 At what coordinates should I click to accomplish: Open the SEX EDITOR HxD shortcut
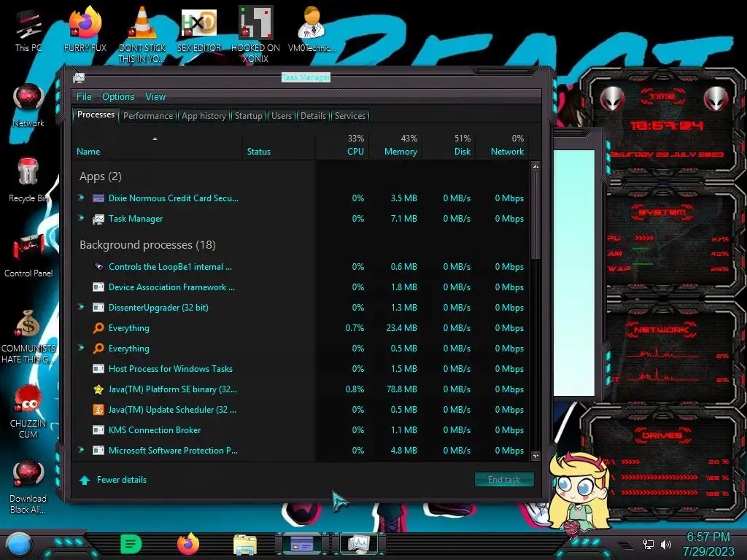pyautogui.click(x=199, y=29)
